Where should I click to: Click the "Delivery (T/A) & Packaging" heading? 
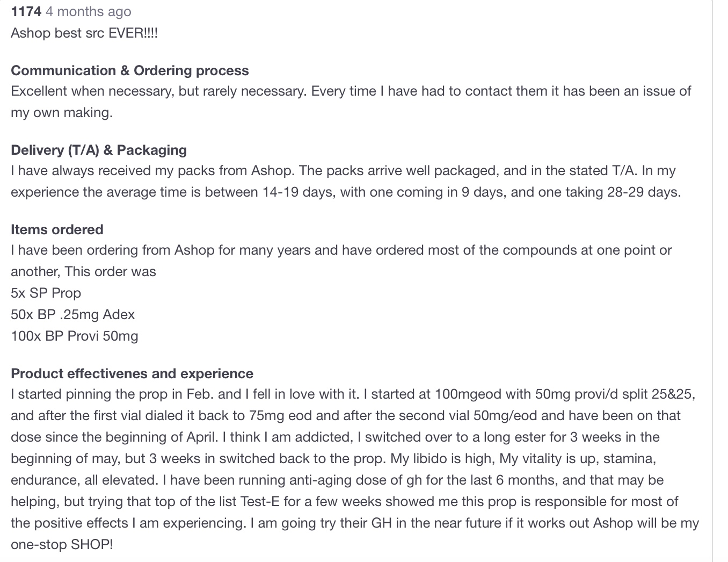point(99,150)
